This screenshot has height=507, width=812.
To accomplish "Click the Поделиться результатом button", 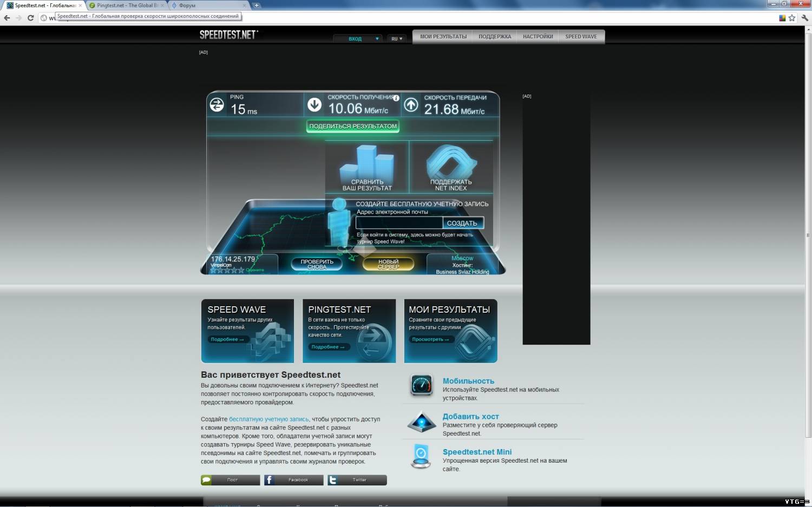I will pyautogui.click(x=353, y=127).
